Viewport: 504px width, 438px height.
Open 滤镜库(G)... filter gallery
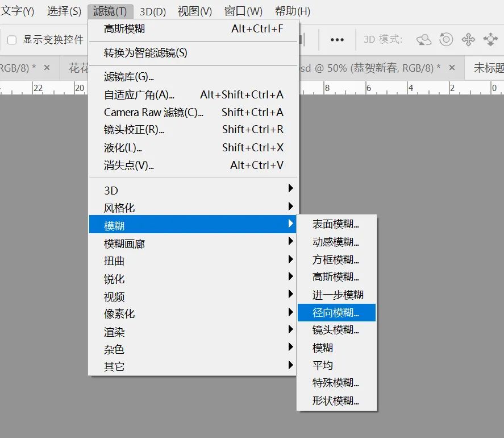point(194,77)
